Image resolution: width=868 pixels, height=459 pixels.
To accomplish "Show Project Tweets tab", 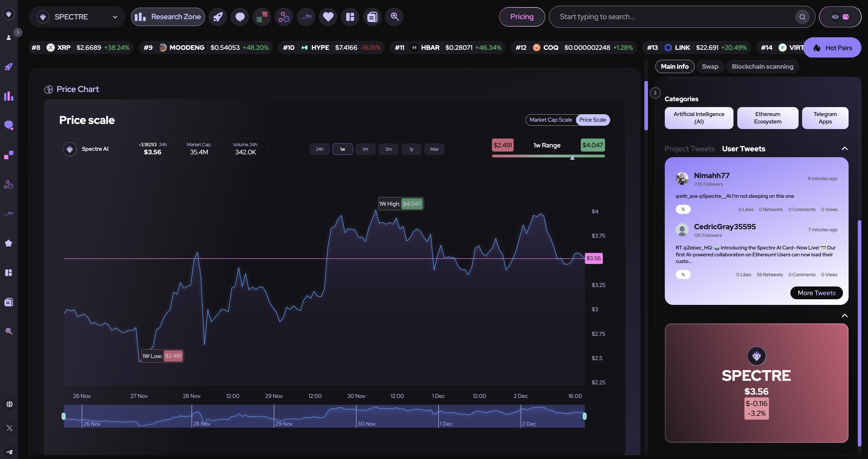I will click(689, 149).
